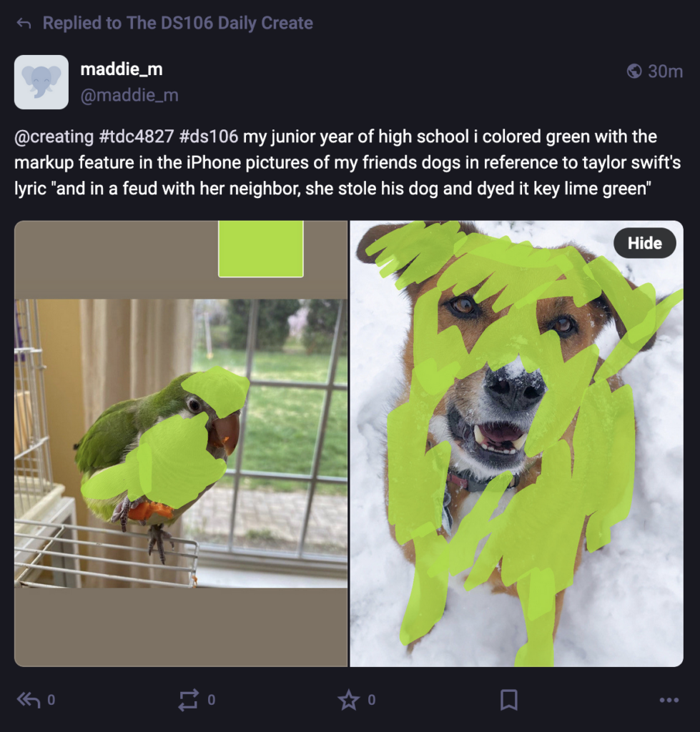Bookmark this post
This screenshot has width=700, height=732.
click(508, 700)
